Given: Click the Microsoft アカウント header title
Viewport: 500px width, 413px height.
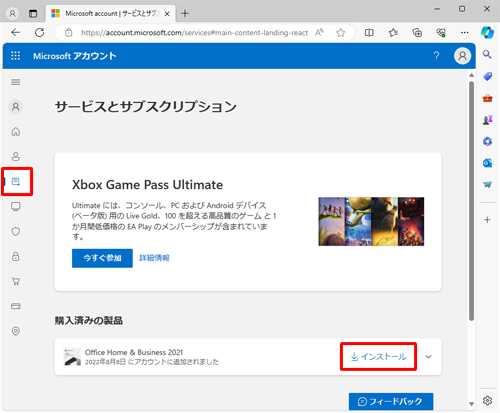Looking at the screenshot, I should pyautogui.click(x=75, y=56).
